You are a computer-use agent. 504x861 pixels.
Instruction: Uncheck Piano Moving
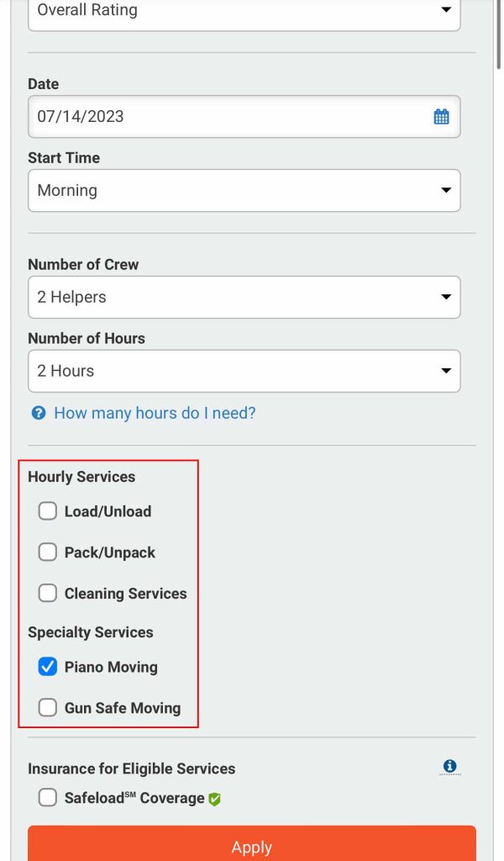47,667
